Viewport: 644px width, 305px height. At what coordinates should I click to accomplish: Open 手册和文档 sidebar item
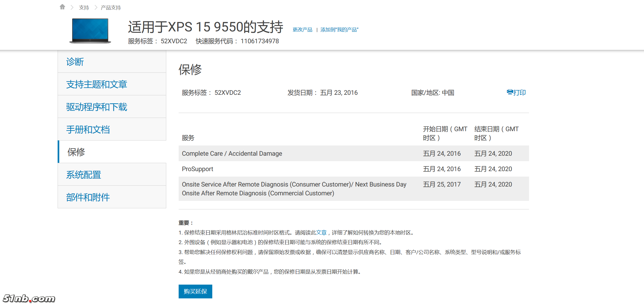pos(88,129)
